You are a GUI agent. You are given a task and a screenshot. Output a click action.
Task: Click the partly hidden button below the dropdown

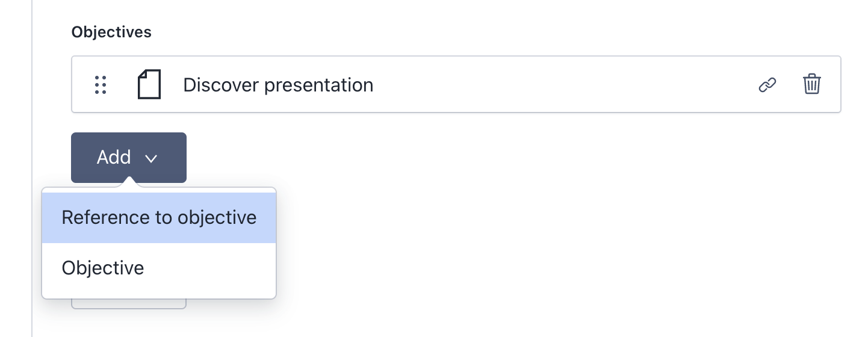tap(129, 304)
